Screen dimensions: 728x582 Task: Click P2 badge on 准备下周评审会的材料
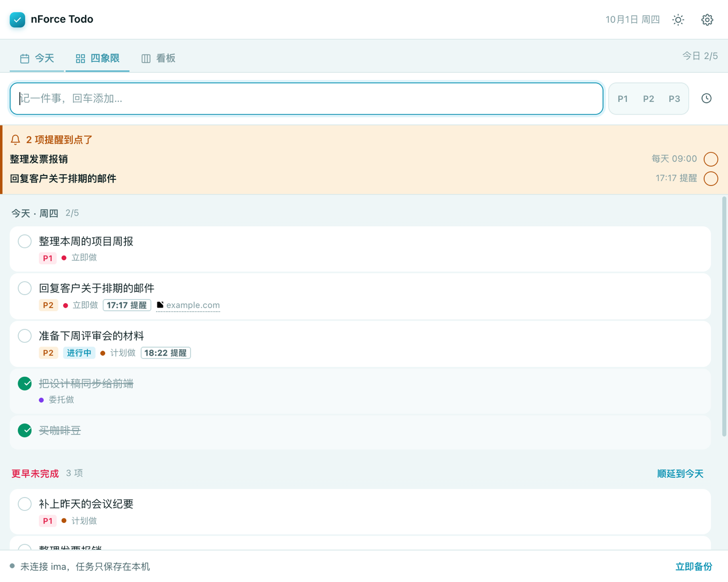[48, 353]
